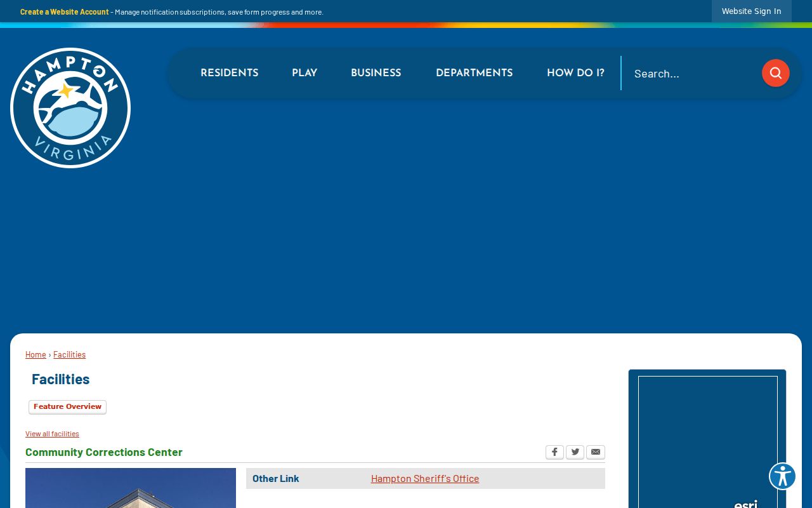812x508 pixels.
Task: Click the Community Corrections Center photo
Action: pos(131,488)
